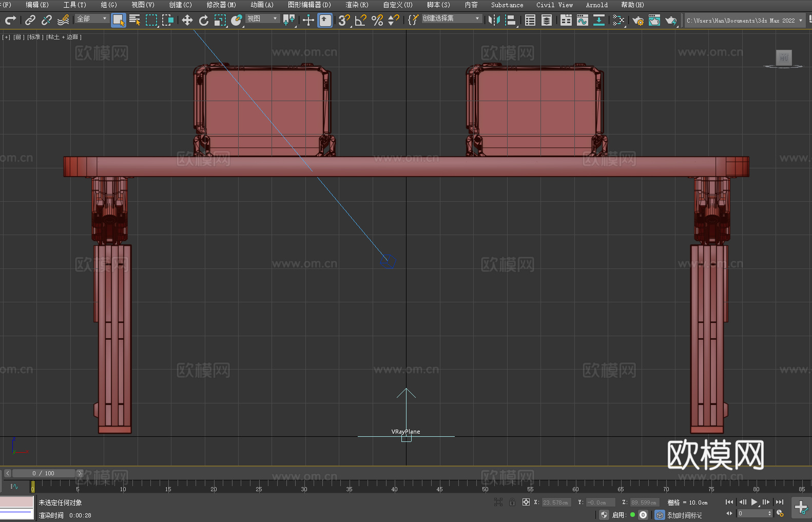Toggle Angle Snap

(361, 20)
